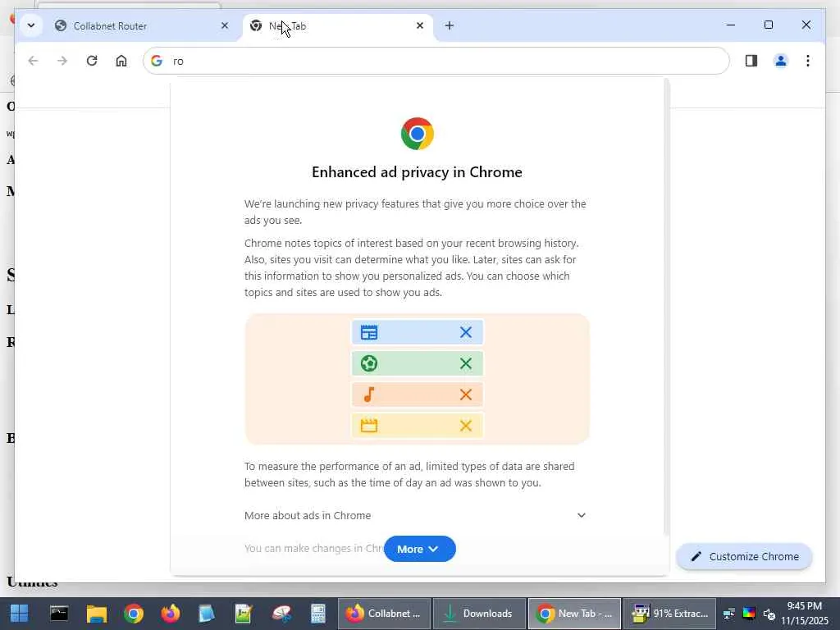Click the Google icon in address bar
This screenshot has width=840, height=630.
tap(157, 61)
